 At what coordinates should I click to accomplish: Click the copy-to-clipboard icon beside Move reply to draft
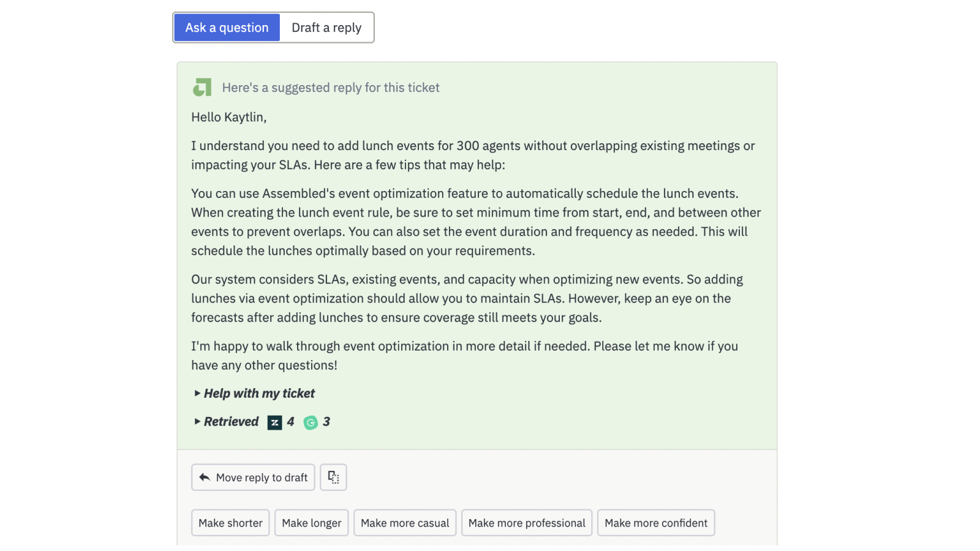click(x=333, y=477)
